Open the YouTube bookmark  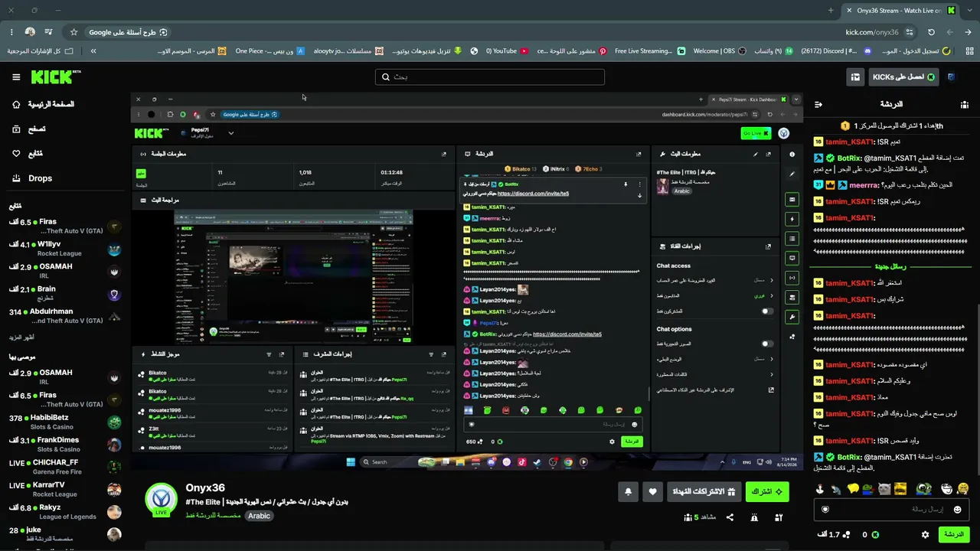point(508,51)
